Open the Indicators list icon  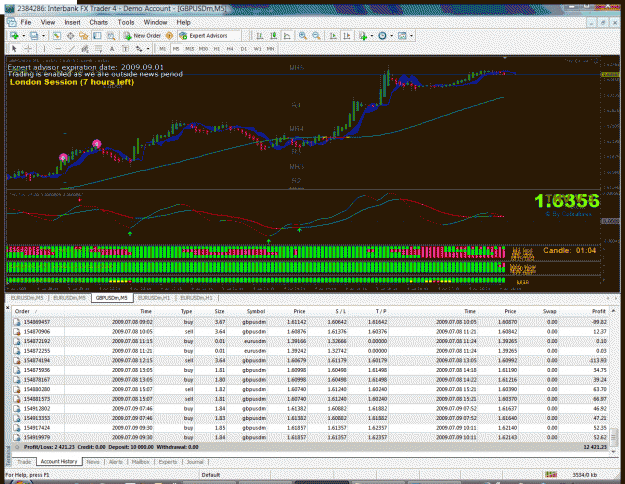click(x=363, y=36)
